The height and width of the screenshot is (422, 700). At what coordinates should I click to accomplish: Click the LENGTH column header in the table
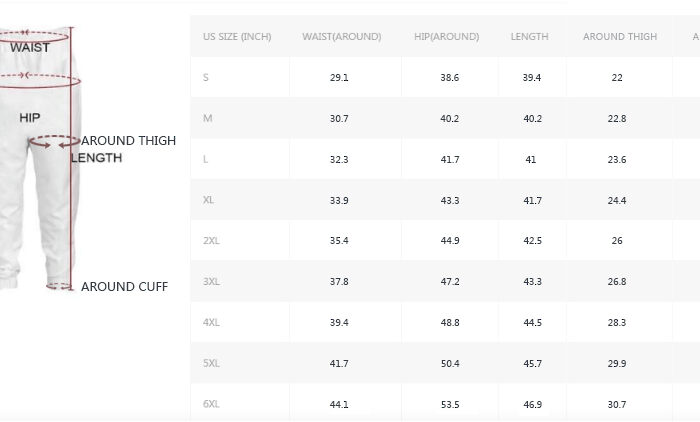click(x=529, y=37)
